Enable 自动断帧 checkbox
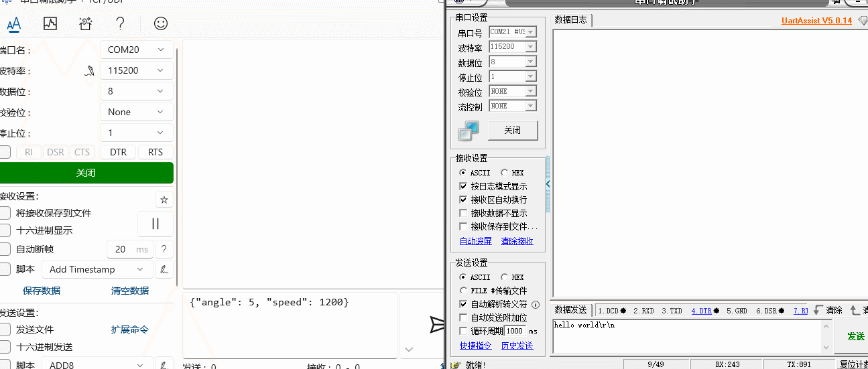This screenshot has width=868, height=369. (5, 249)
